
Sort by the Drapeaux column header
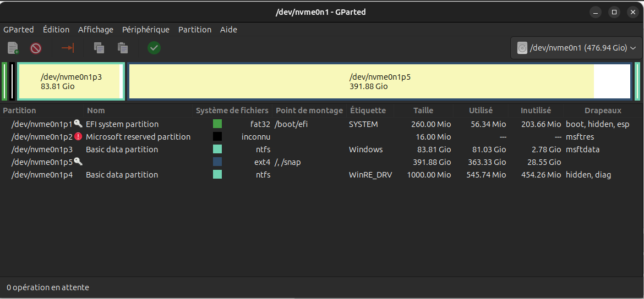603,110
